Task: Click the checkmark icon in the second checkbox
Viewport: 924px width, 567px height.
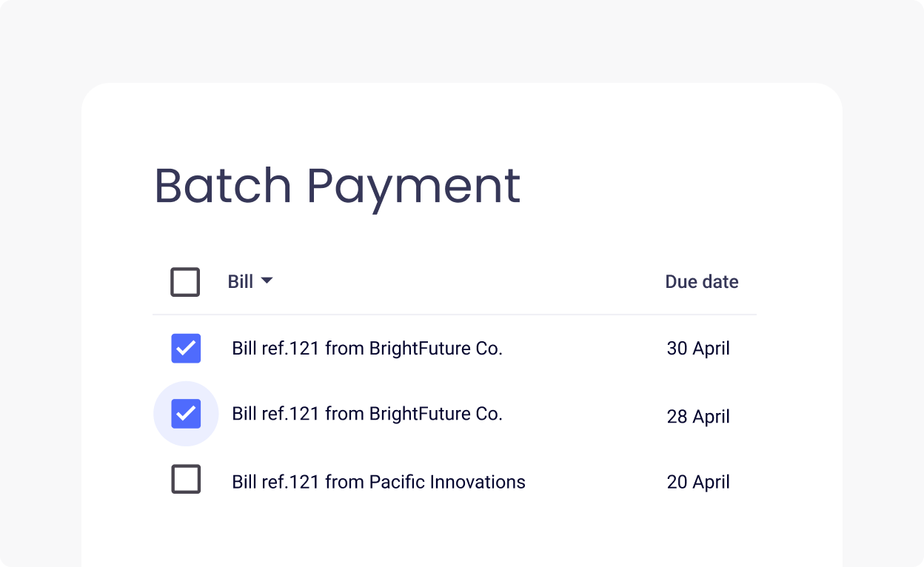Action: tap(185, 413)
